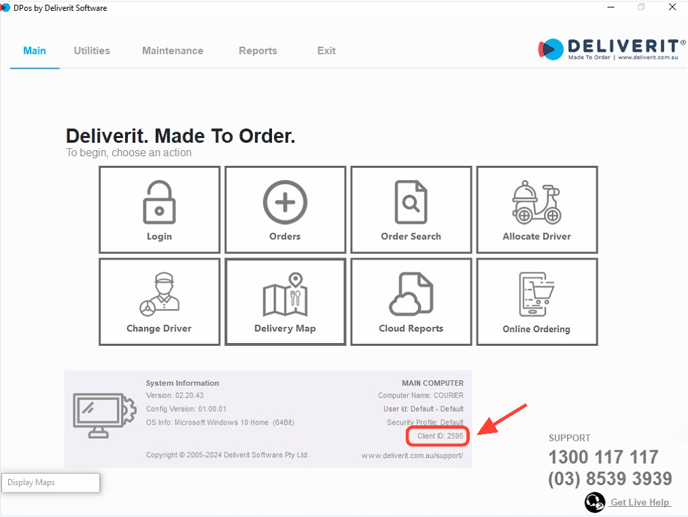Image resolution: width=688 pixels, height=517 pixels.
Task: Click the MAIN COMPUTER heading
Action: click(433, 383)
